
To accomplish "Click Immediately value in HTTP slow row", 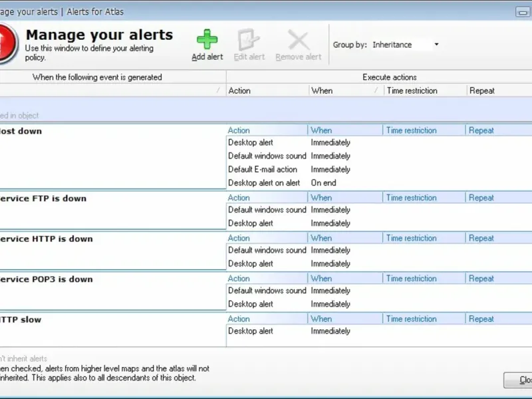I will pos(331,331).
